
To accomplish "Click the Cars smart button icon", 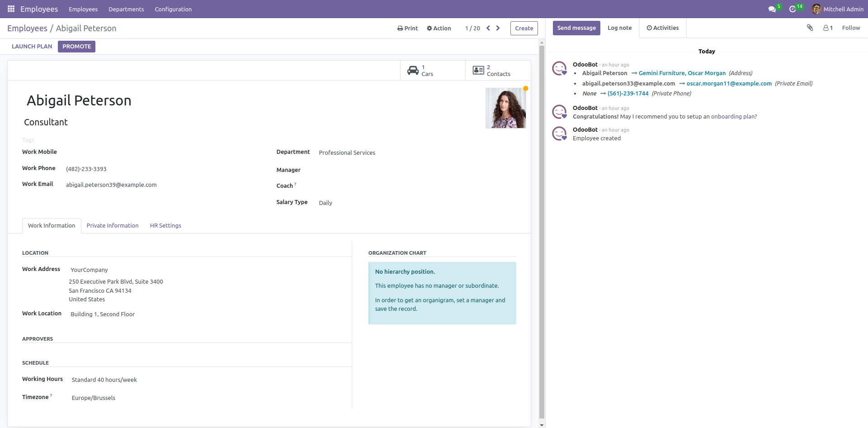I will click(413, 71).
